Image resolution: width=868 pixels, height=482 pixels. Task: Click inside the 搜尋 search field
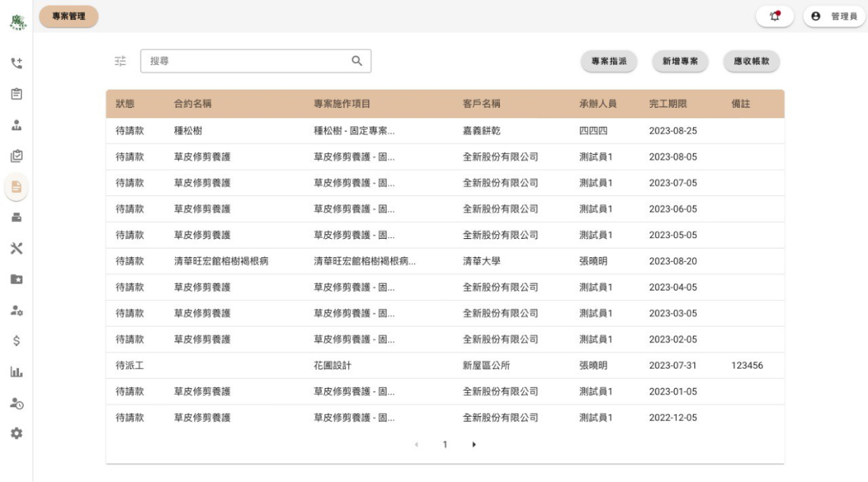point(238,62)
